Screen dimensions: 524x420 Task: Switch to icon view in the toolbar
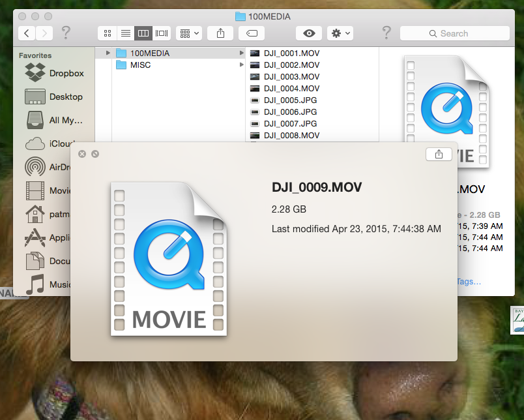click(108, 33)
